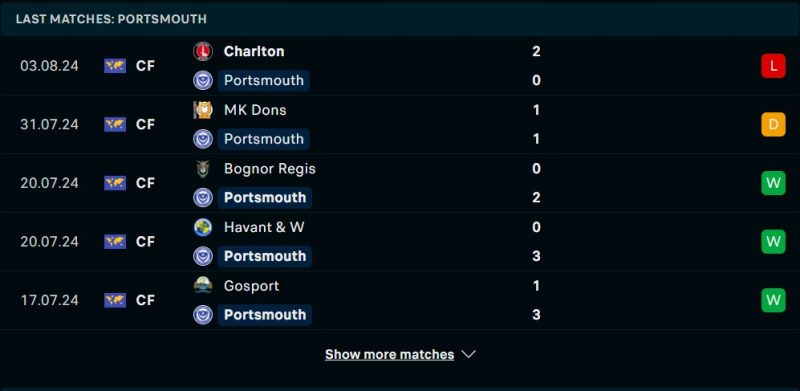Click the Bognor Regis team badge
The image size is (800, 391).
[203, 168]
